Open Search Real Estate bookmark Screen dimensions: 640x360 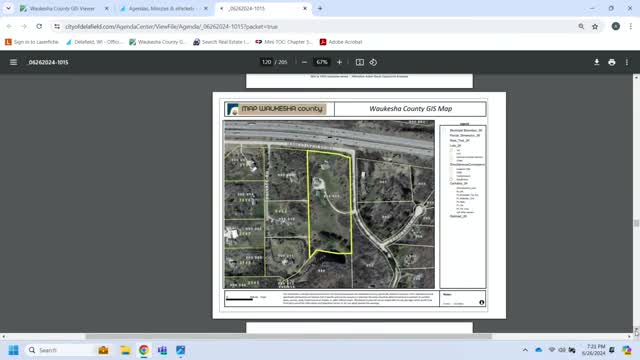[221, 42]
